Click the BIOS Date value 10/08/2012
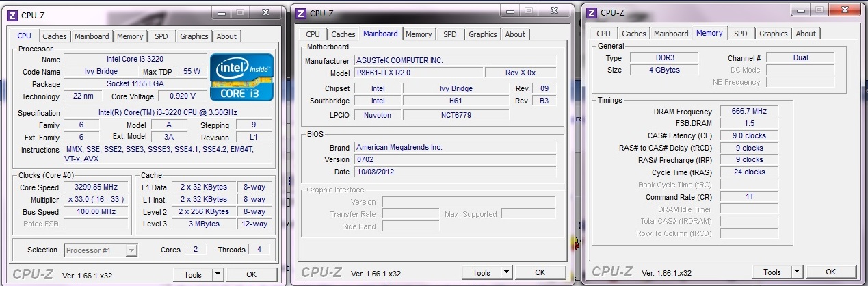 455,172
